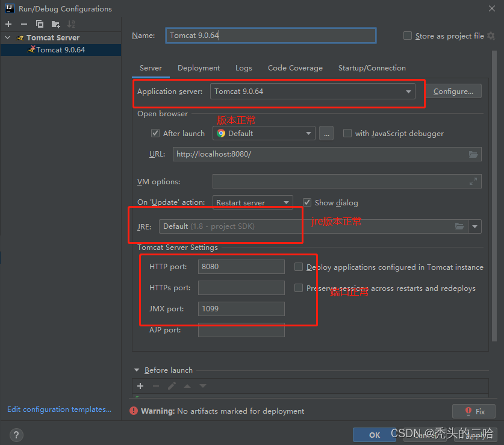Close the Run/Debug Configurations dialog

click(x=492, y=8)
